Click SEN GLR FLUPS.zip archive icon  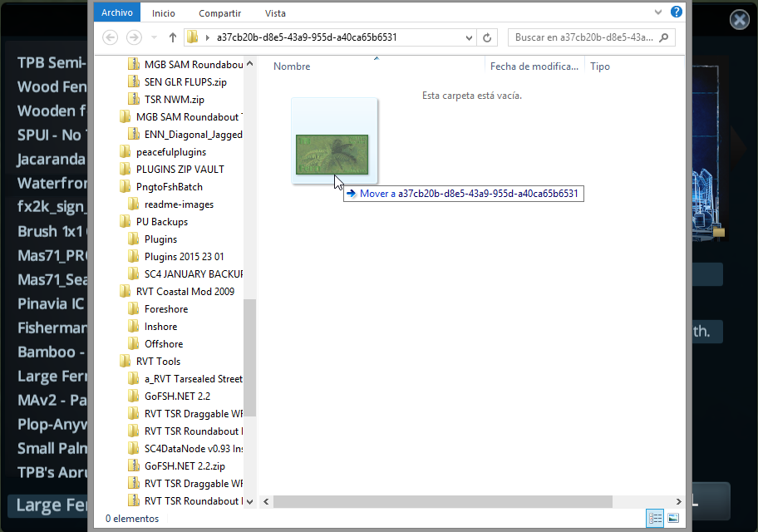(134, 81)
